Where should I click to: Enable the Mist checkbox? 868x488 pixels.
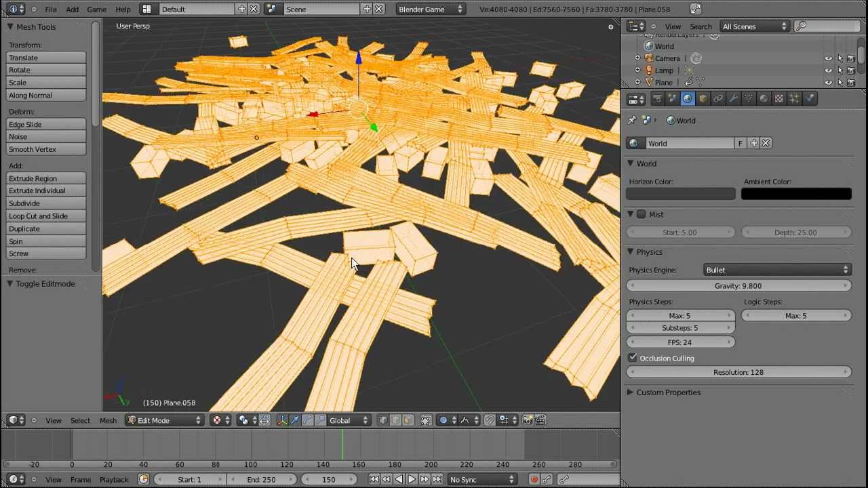(x=641, y=214)
